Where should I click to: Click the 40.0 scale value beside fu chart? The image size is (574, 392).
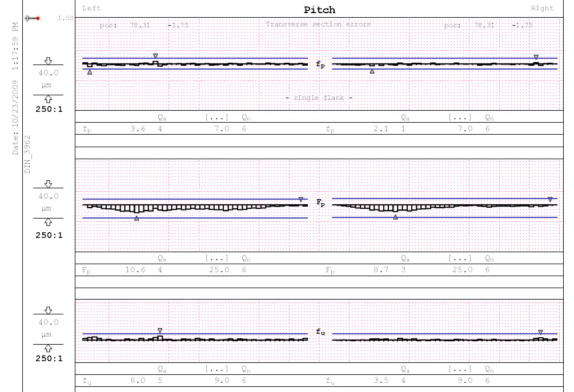point(49,322)
